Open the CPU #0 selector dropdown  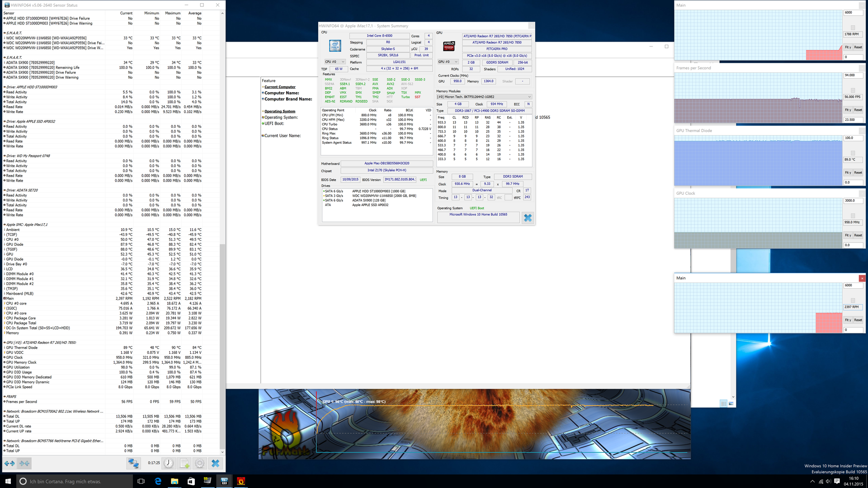[x=335, y=62]
